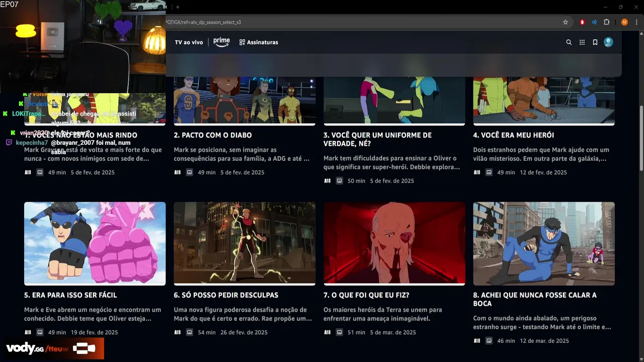This screenshot has height=362, width=644.
Task: Play episode 5 thumbnail with pink fist
Action: (x=95, y=243)
